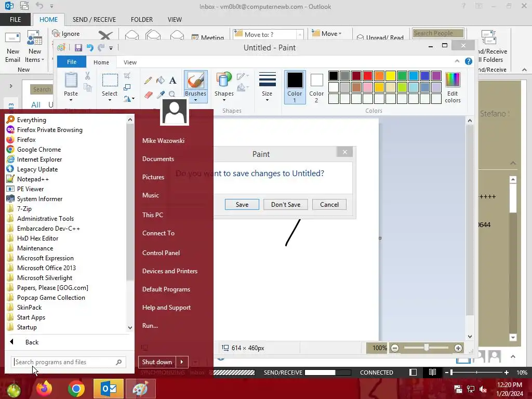
Task: Click the Search People box in Outlook
Action: tap(437, 33)
